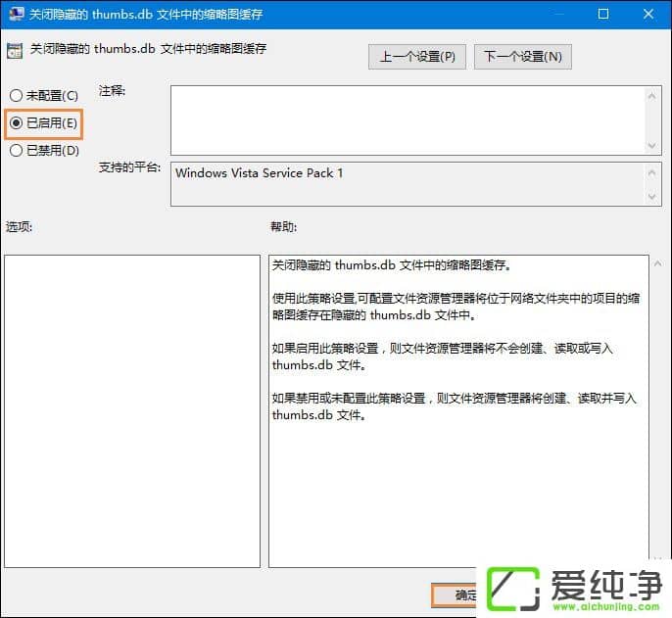Image resolution: width=672 pixels, height=618 pixels.
Task: Click the 上一个设置(P) button
Action: [417, 57]
